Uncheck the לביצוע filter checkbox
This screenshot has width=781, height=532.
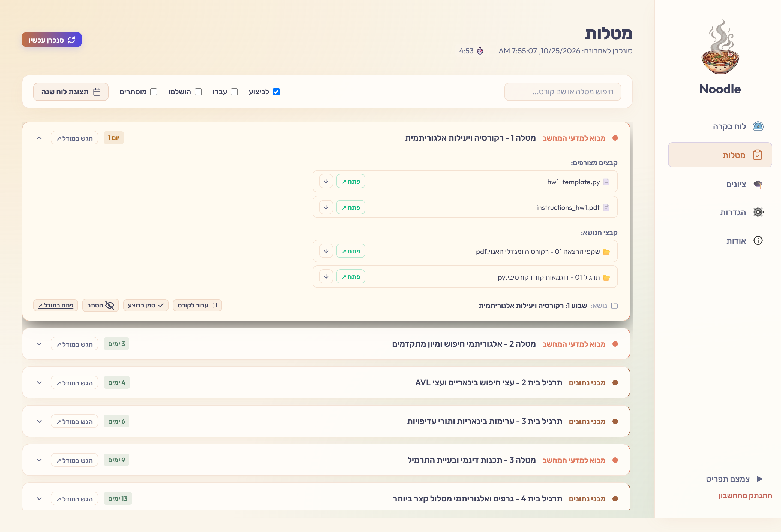(276, 92)
